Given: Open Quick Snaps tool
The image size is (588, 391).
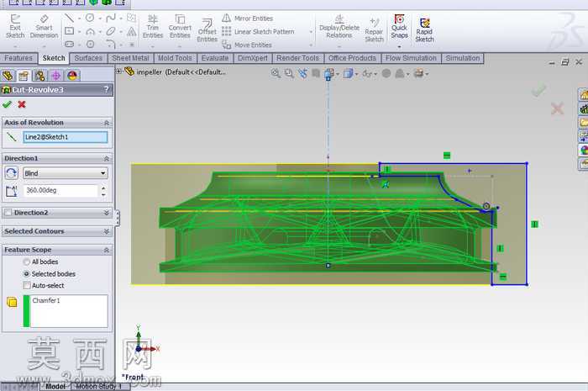Looking at the screenshot, I should [x=399, y=26].
